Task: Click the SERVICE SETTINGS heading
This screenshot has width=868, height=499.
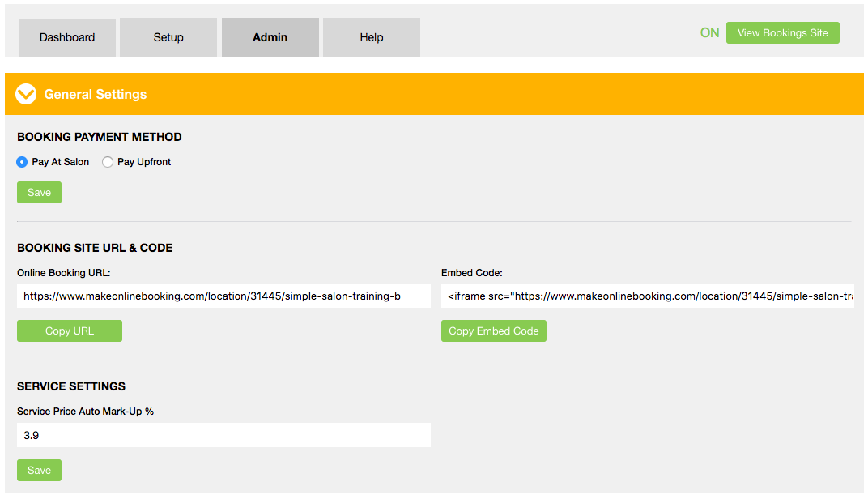Action: pos(71,386)
